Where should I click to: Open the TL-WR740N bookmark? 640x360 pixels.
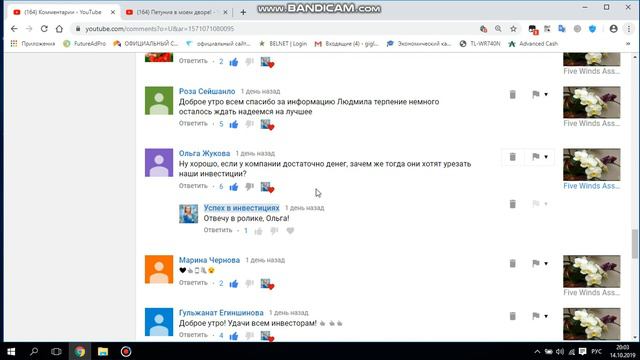pos(480,44)
